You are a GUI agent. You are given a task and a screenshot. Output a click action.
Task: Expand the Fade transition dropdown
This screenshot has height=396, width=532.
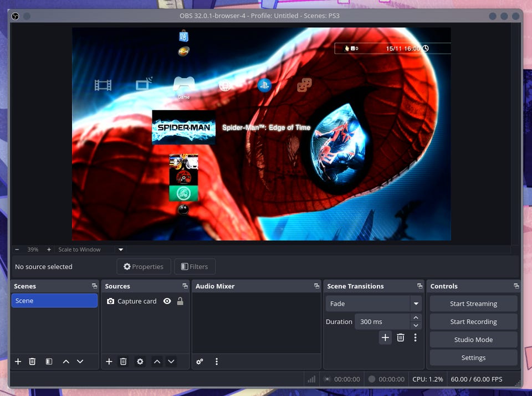[x=416, y=304]
